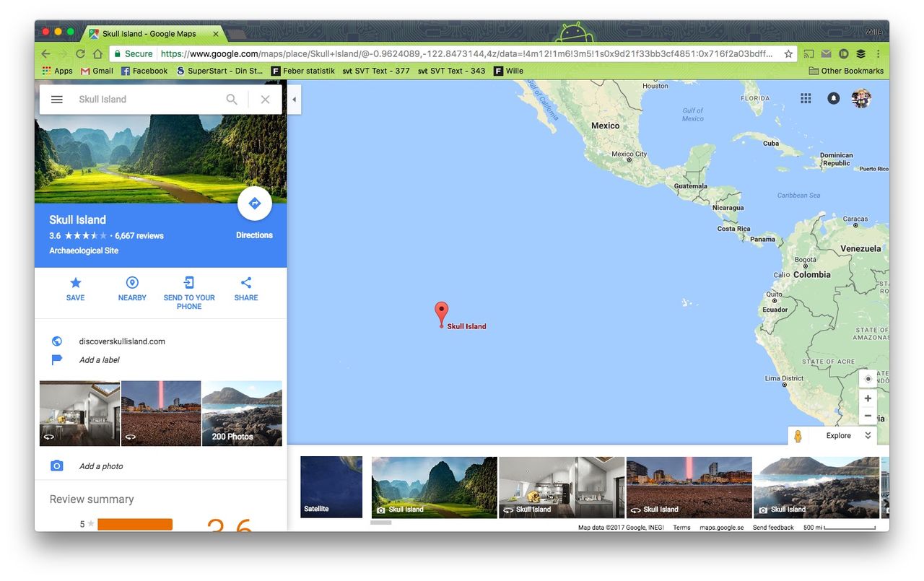The width and height of the screenshot is (924, 581).
Task: Bookmark this page with star
Action: point(788,54)
